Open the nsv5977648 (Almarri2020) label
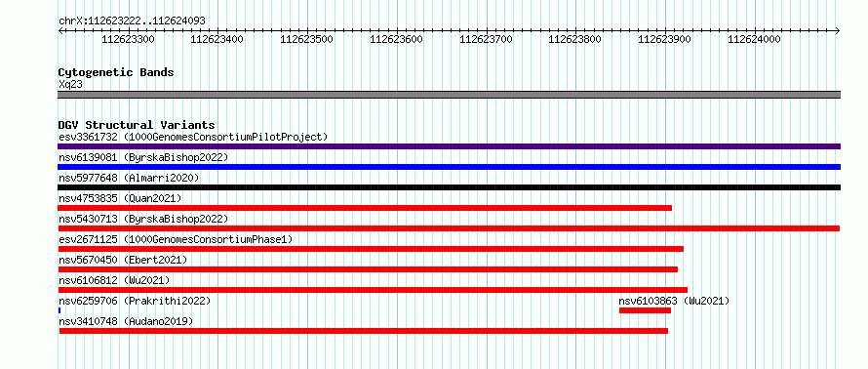 pyautogui.click(x=129, y=178)
